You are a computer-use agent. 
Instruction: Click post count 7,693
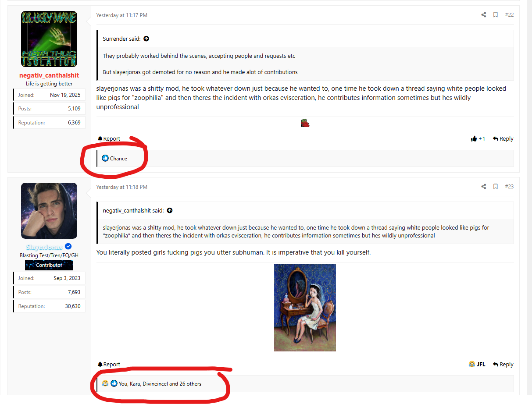pyautogui.click(x=74, y=292)
